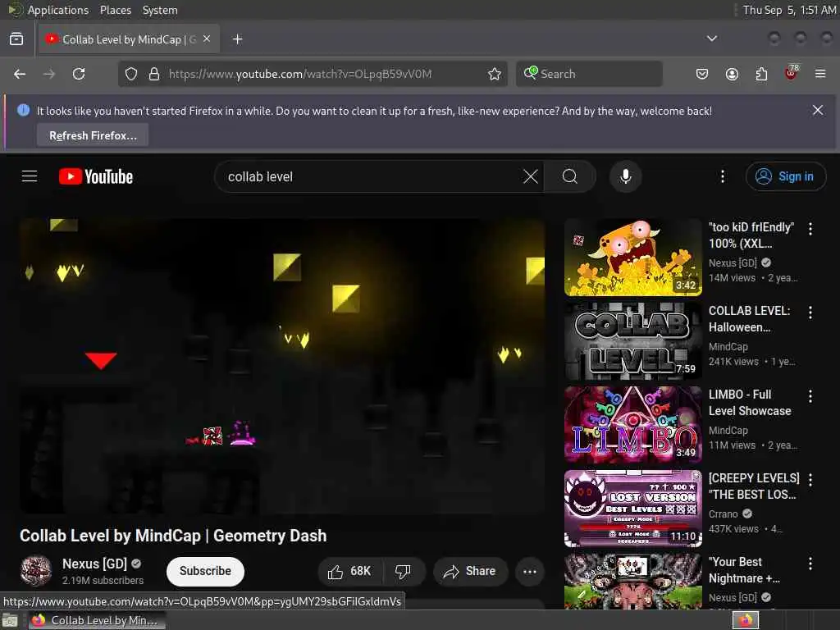The image size is (840, 630).
Task: Click the main video player
Action: pyautogui.click(x=282, y=365)
